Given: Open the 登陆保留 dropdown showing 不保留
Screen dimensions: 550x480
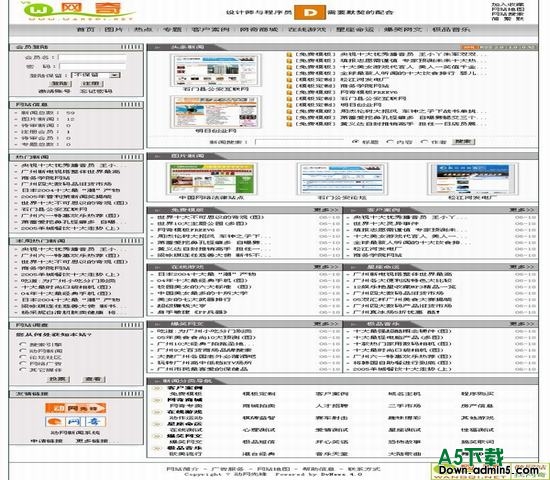Looking at the screenshot, I should pos(96,75).
